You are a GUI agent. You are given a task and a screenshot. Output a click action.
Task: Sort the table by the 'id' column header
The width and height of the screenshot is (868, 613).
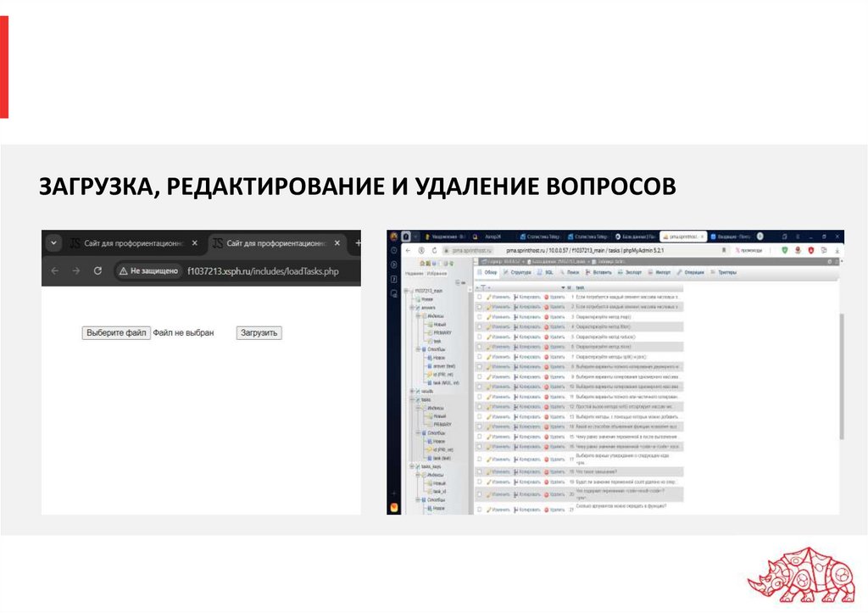(x=569, y=288)
